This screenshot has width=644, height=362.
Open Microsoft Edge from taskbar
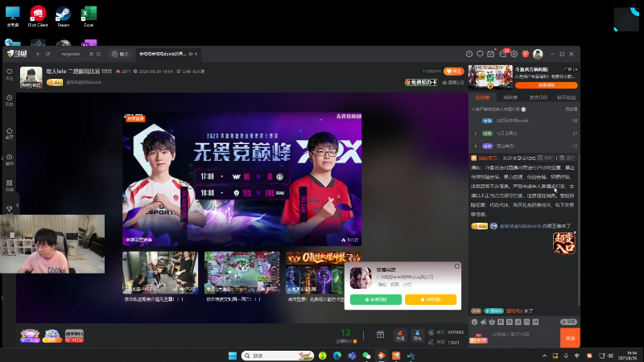337,356
